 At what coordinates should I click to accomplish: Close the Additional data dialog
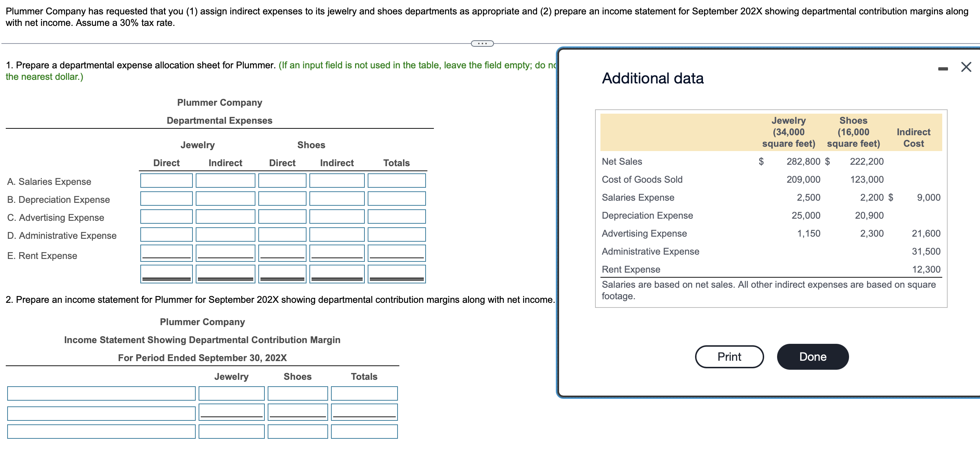[x=966, y=67]
